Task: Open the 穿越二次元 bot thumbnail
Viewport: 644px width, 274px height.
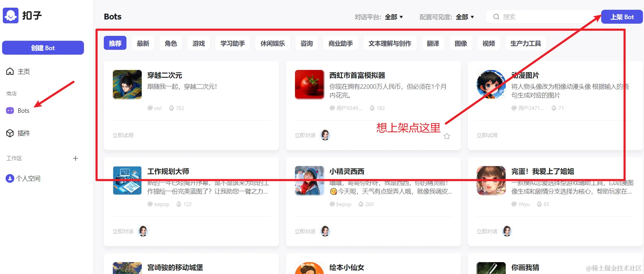Action: pyautogui.click(x=127, y=84)
